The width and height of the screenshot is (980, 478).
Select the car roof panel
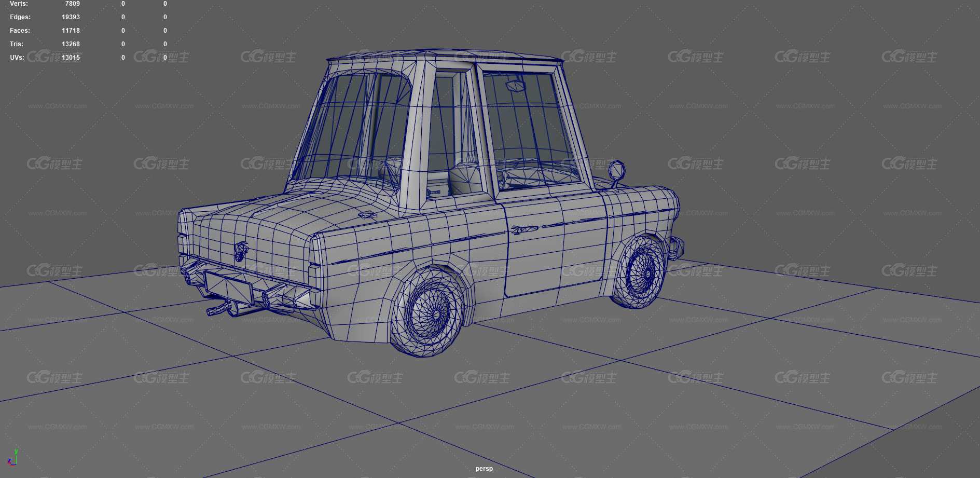click(445, 56)
